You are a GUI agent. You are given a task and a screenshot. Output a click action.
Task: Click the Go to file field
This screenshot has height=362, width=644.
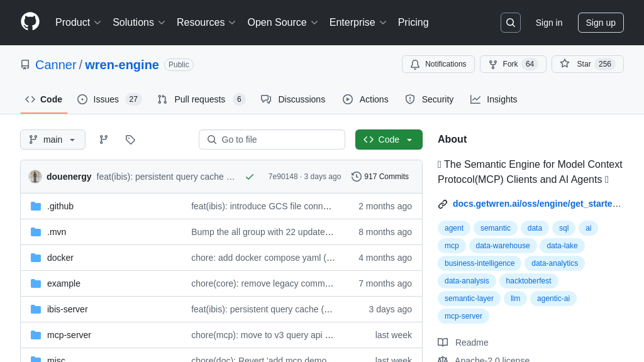272,140
